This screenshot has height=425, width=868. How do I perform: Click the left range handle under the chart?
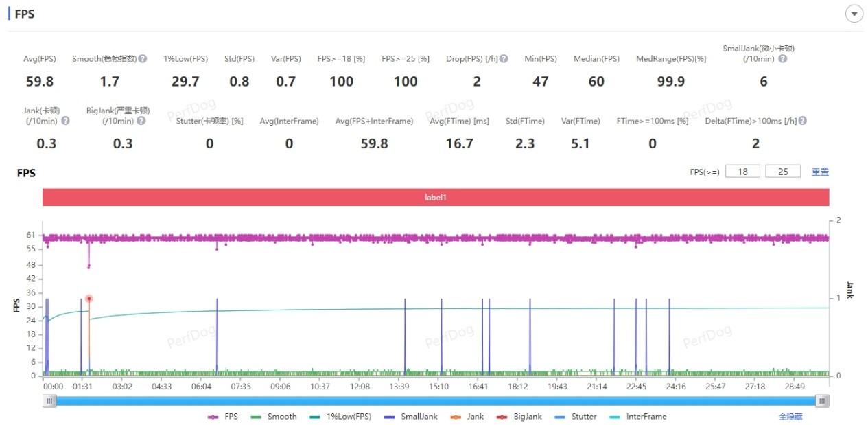(49, 401)
